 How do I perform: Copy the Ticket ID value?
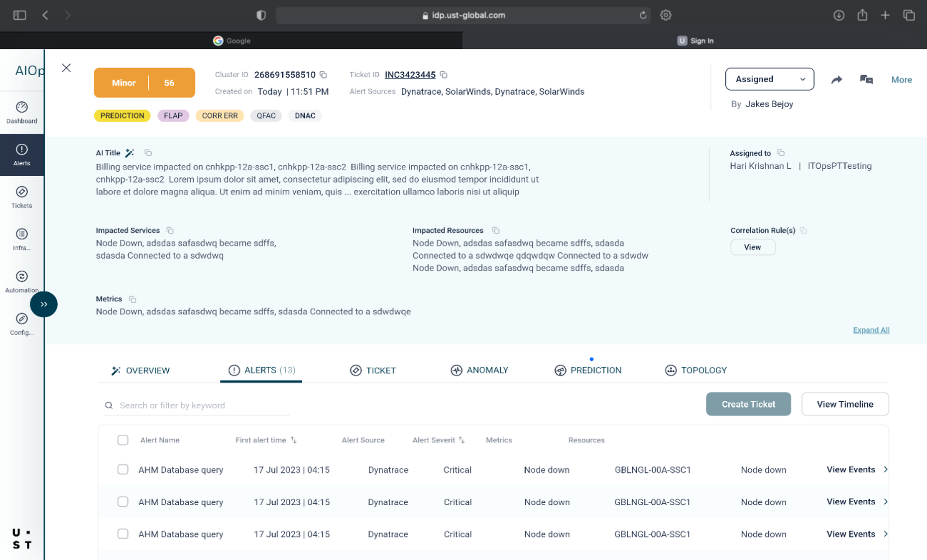click(x=444, y=75)
